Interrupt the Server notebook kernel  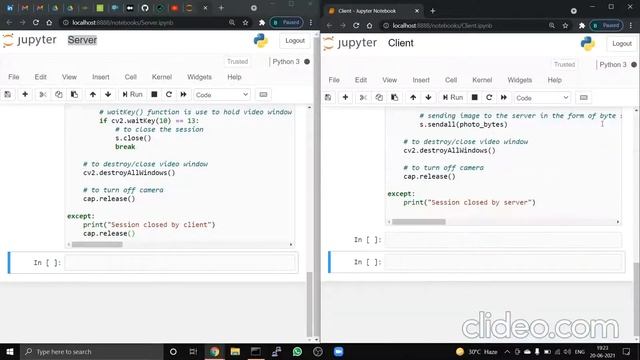coord(154,95)
